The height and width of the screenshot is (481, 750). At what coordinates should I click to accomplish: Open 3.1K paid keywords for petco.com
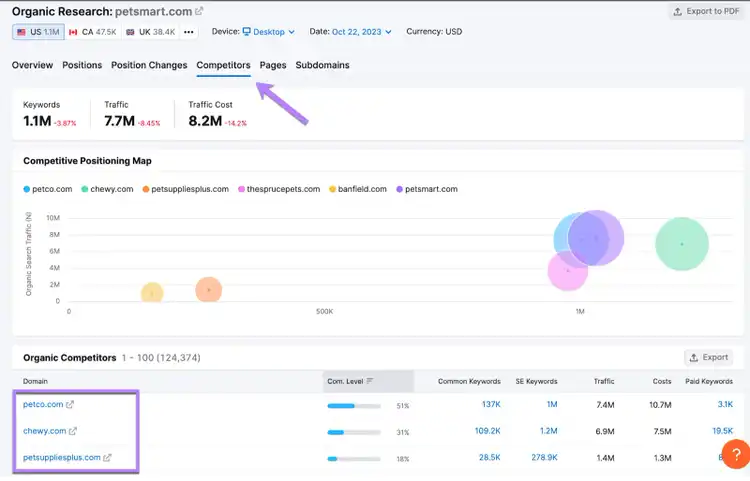pos(725,404)
